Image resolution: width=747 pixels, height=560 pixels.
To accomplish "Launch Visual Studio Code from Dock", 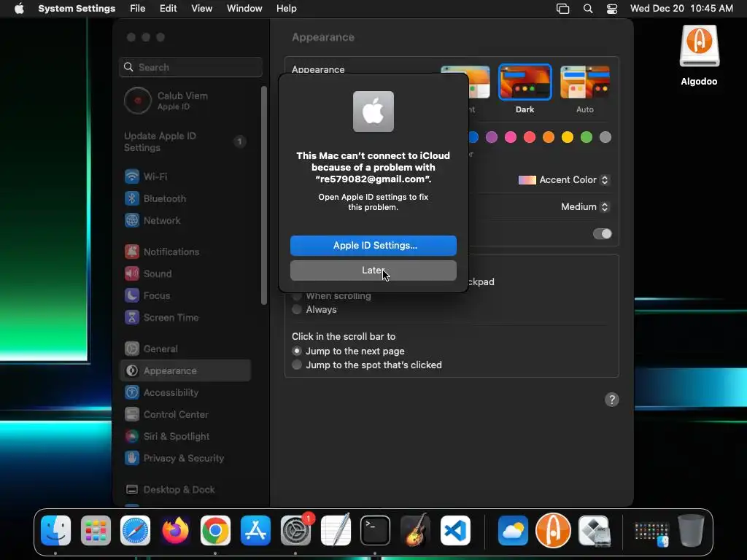I will (x=455, y=531).
